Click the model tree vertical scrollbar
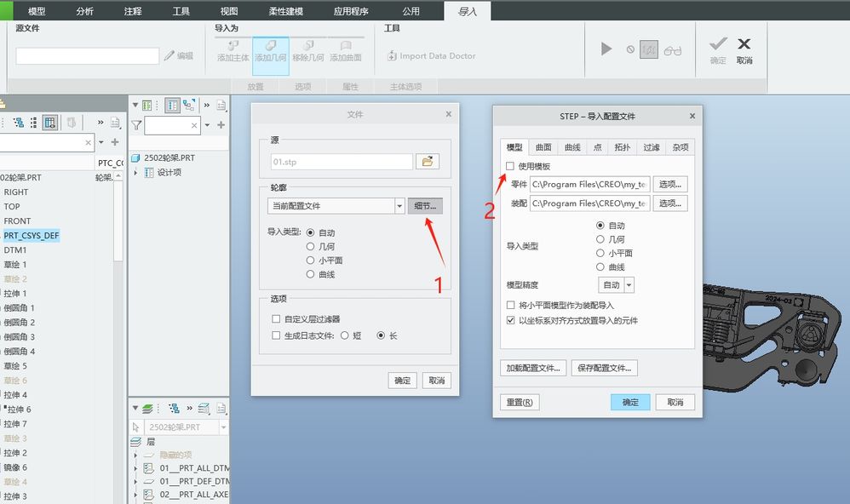The image size is (850, 504). pos(118,222)
